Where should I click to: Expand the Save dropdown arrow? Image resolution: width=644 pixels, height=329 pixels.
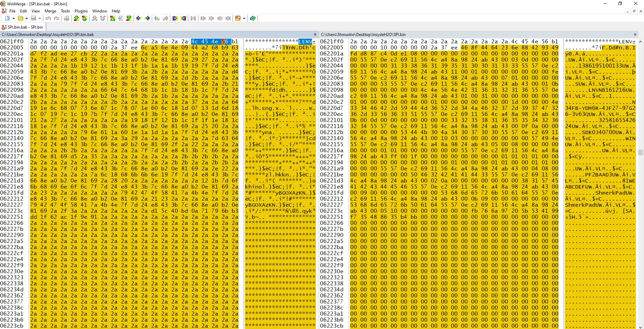[40, 18]
